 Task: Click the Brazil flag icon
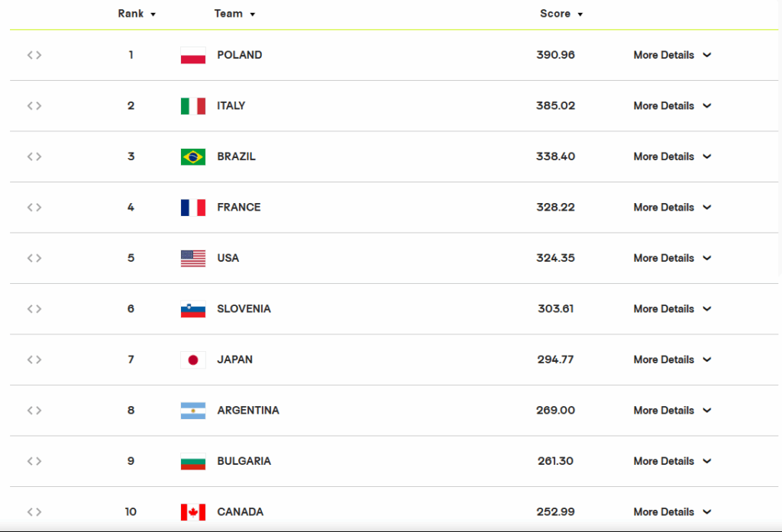(x=193, y=157)
